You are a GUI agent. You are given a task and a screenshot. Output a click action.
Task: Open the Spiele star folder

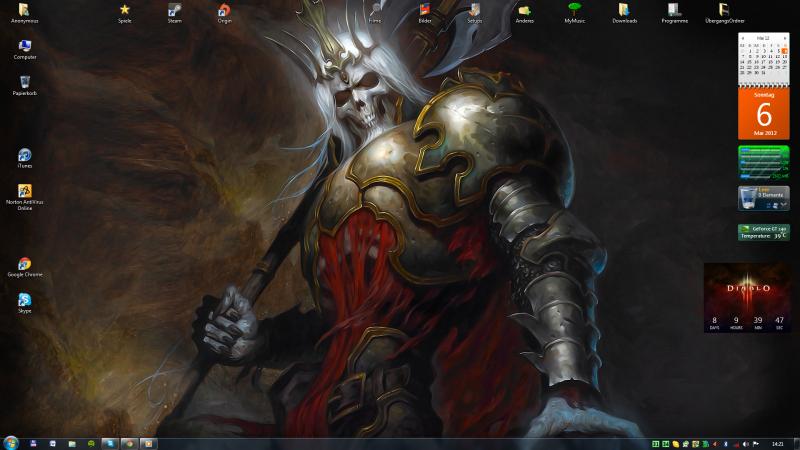[x=125, y=11]
